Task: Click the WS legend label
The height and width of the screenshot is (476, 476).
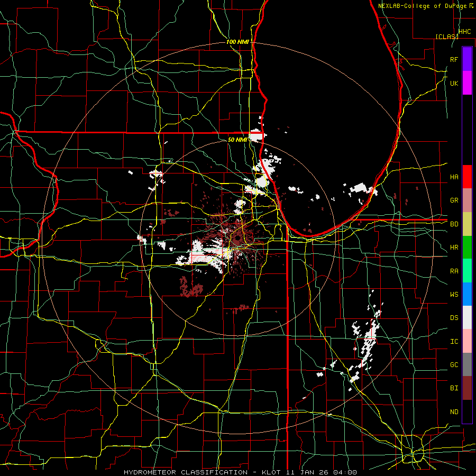Action: pyautogui.click(x=454, y=295)
